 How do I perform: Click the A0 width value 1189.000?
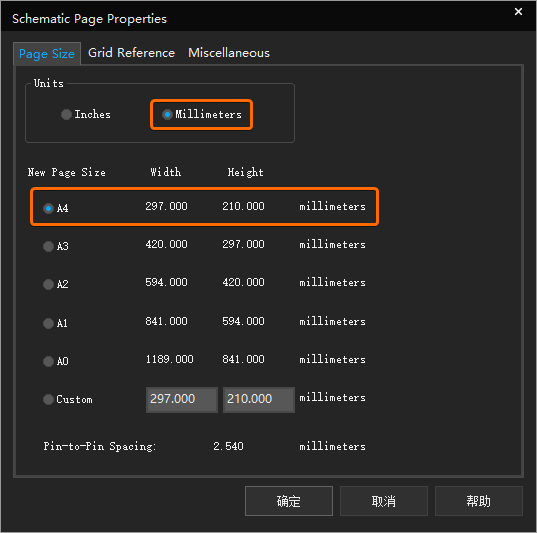170,359
